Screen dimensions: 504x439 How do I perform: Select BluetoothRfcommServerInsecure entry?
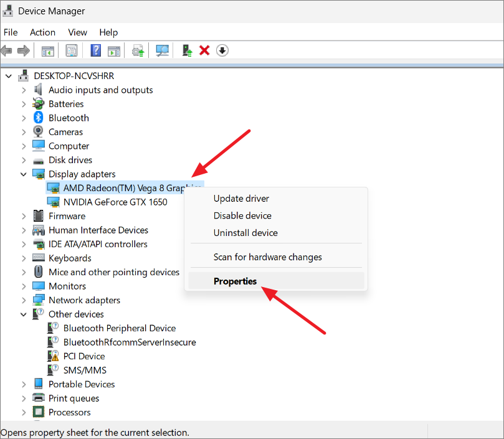tap(130, 342)
